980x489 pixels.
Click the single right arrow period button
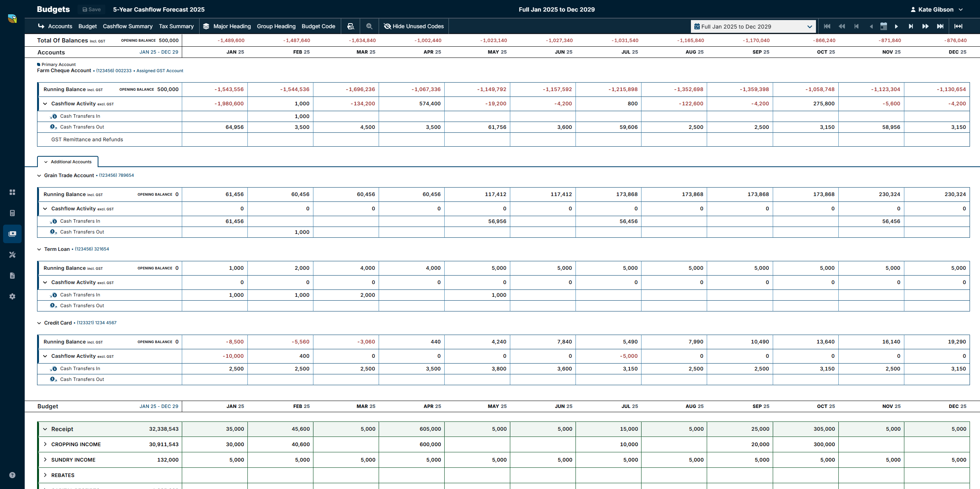[x=896, y=26]
